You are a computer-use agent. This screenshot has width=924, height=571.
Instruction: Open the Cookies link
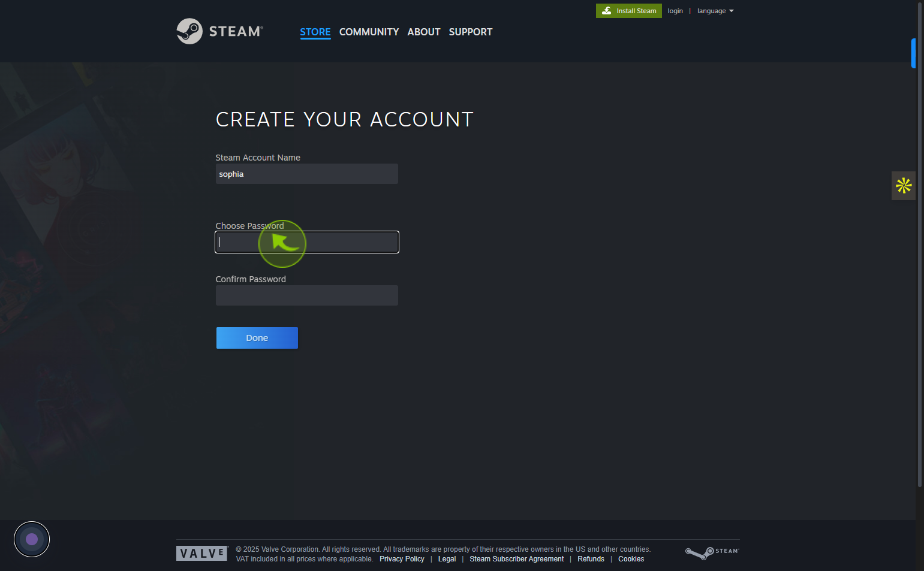631,559
